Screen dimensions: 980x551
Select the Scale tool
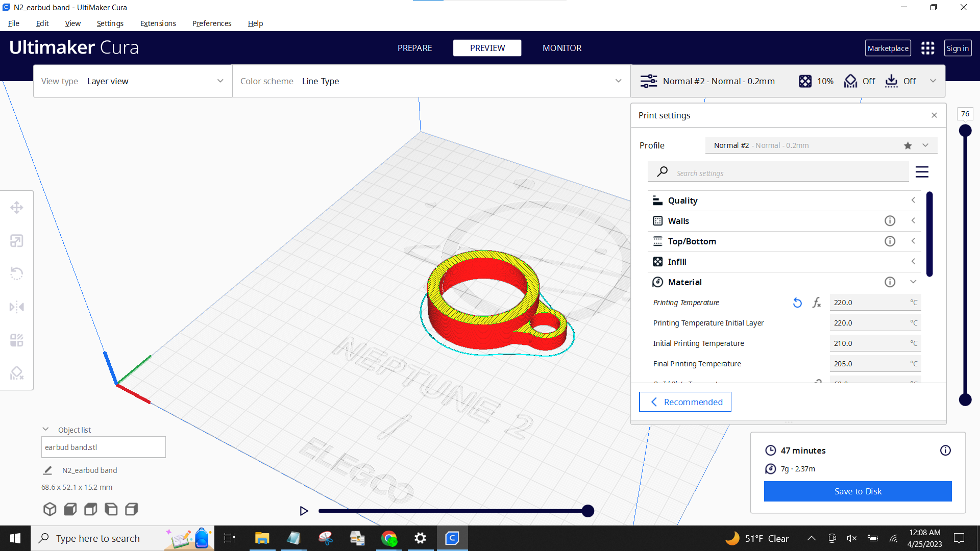pyautogui.click(x=17, y=240)
